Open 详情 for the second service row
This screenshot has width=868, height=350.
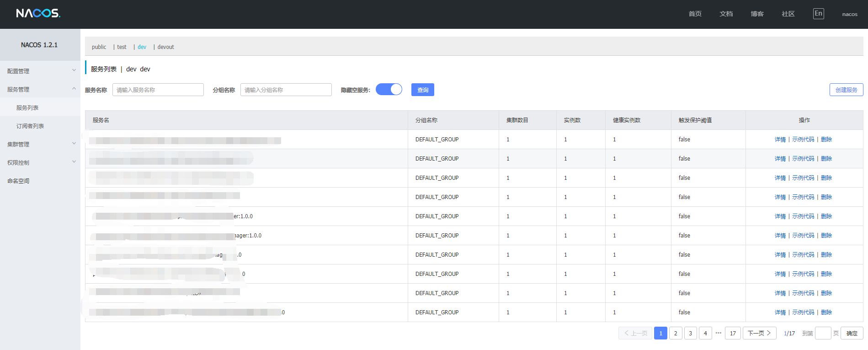coord(780,159)
